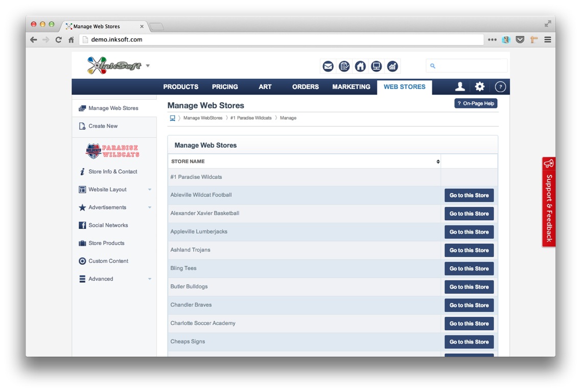Click the browser home button

point(71,40)
